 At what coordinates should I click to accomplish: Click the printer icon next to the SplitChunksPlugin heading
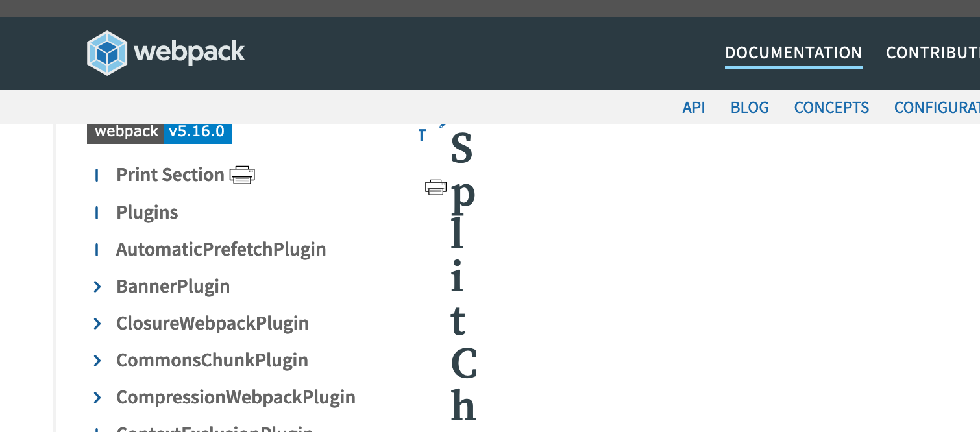[x=434, y=187]
